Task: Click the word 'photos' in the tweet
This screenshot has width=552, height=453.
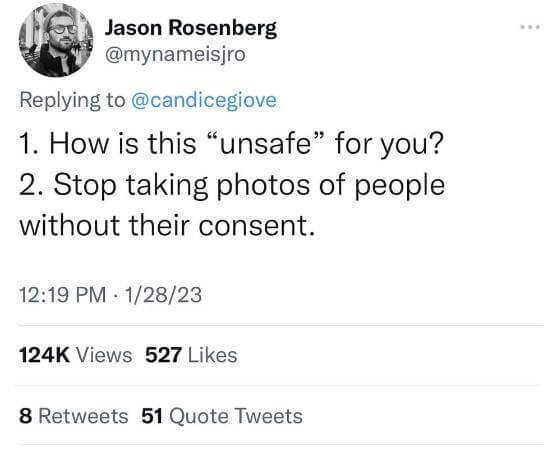Action: [263, 186]
